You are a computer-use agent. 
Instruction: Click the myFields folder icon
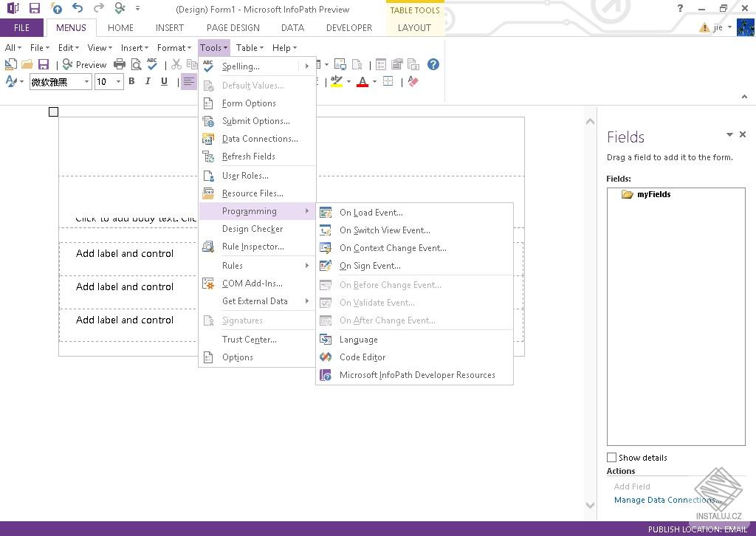point(628,194)
